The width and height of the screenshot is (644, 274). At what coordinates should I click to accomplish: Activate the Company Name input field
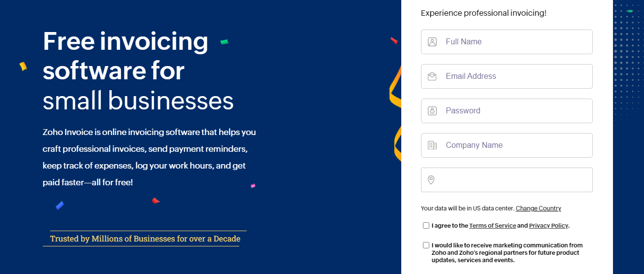[507, 145]
